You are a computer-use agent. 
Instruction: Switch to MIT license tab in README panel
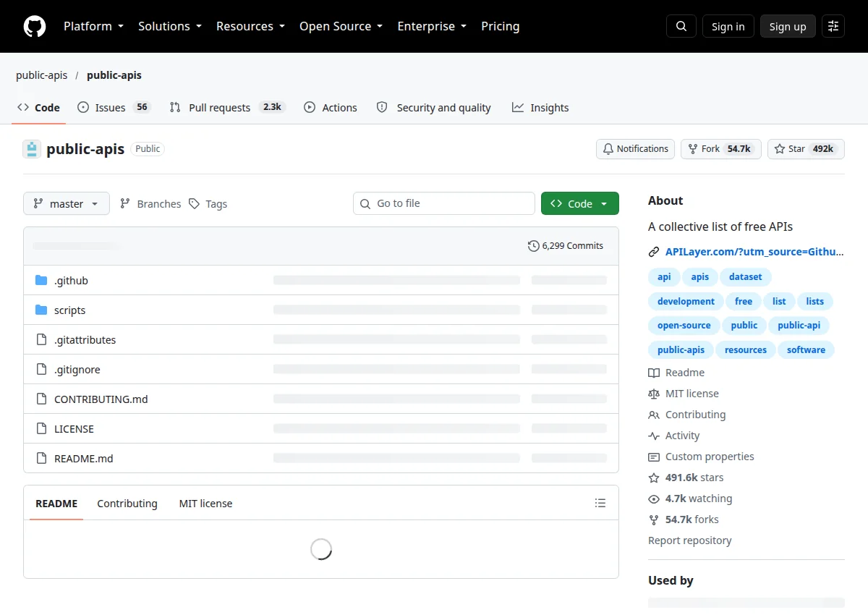[206, 504]
